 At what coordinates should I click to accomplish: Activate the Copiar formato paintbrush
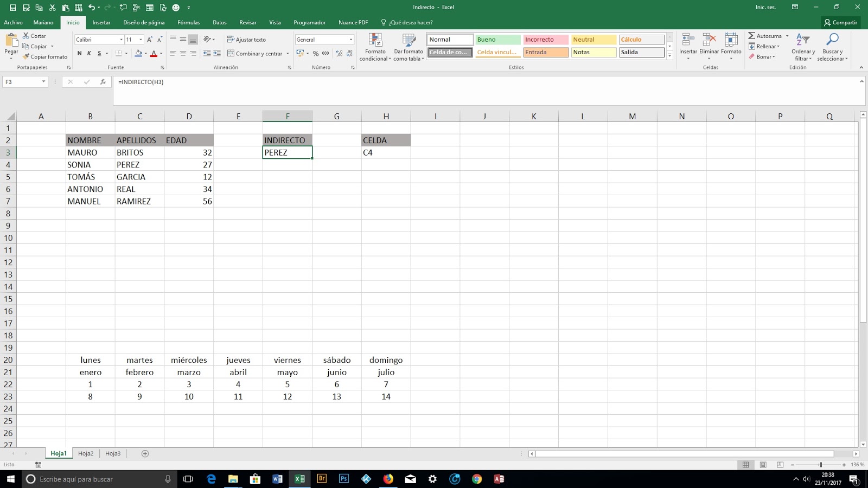tap(45, 56)
